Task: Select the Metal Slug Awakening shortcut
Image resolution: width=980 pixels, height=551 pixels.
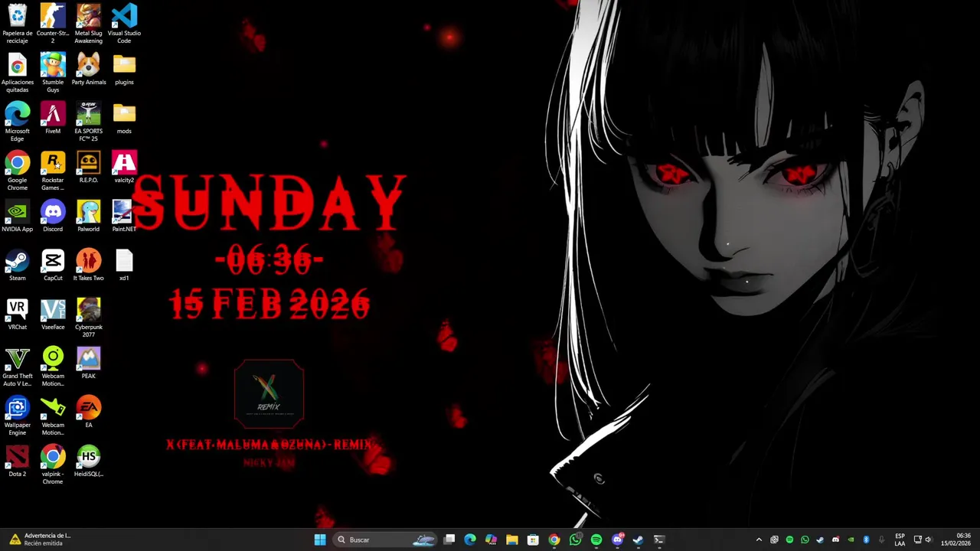Action: [88, 23]
